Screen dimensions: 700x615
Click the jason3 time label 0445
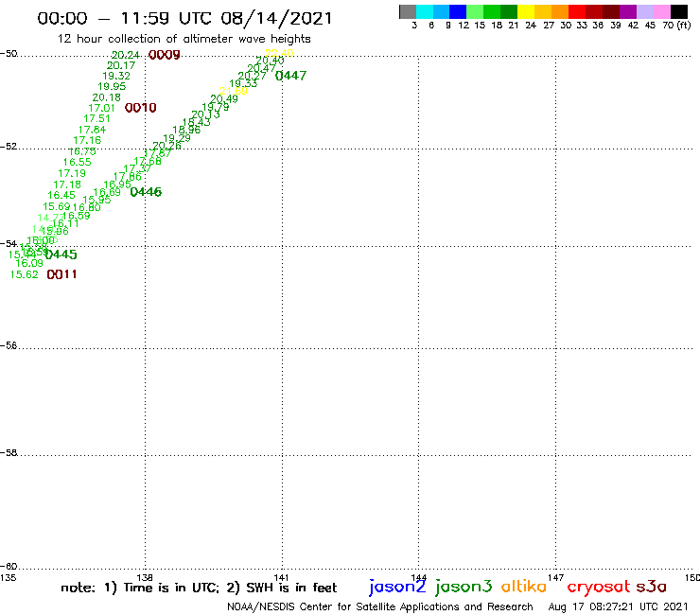[61, 255]
